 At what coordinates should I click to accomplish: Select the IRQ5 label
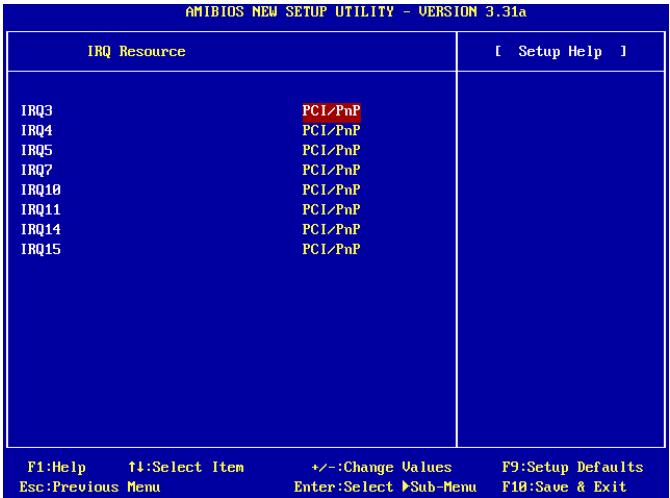[x=37, y=150]
